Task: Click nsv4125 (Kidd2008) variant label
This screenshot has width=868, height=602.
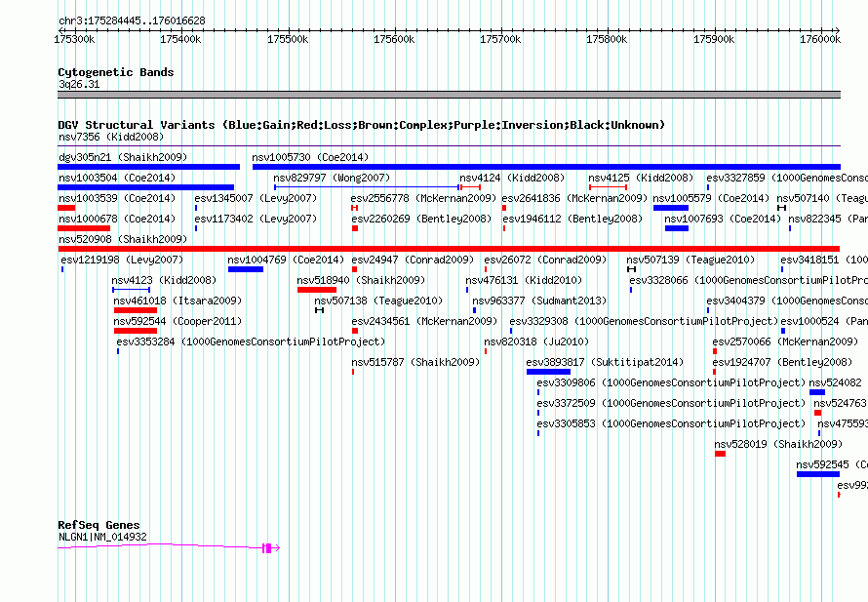Action: tap(641, 178)
